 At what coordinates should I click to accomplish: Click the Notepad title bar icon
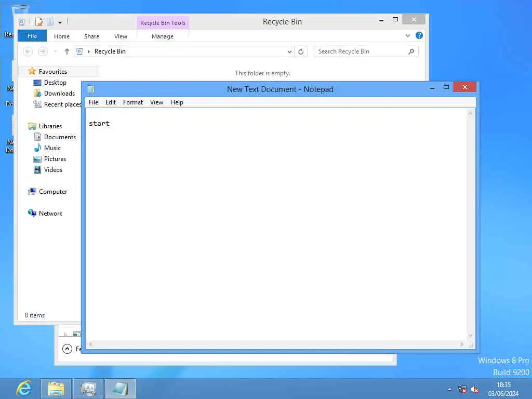click(x=91, y=89)
